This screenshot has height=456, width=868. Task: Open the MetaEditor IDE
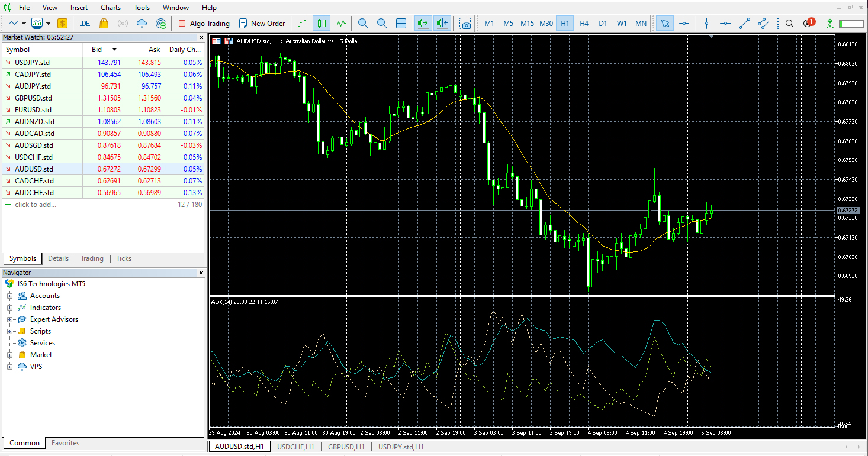pyautogui.click(x=85, y=24)
